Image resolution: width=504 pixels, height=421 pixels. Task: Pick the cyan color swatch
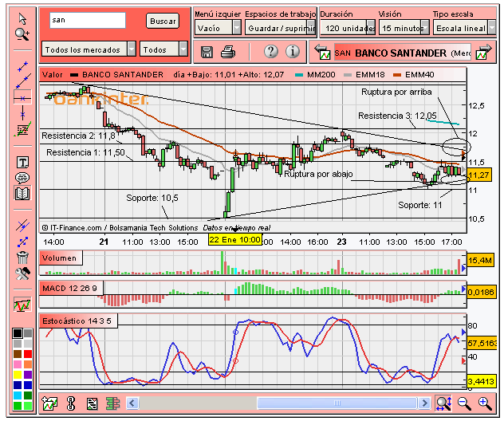coord(18,395)
